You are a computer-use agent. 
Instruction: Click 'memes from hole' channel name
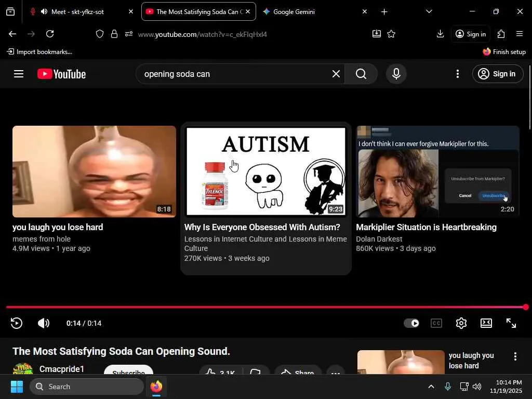(42, 239)
